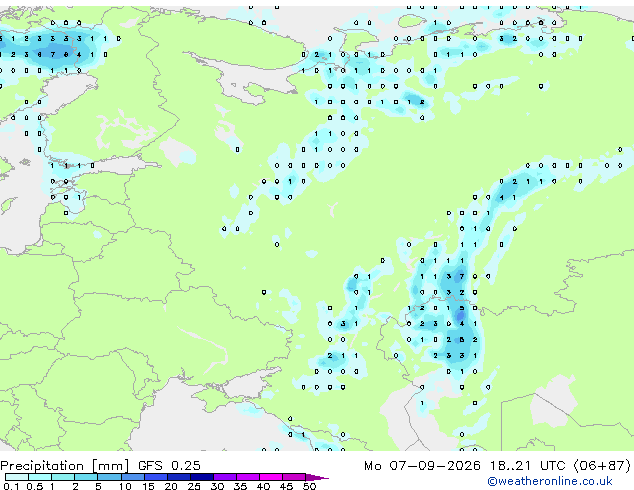The width and height of the screenshot is (634, 490).
Task: Click the '0.1' legend scale label
Action: point(11,486)
